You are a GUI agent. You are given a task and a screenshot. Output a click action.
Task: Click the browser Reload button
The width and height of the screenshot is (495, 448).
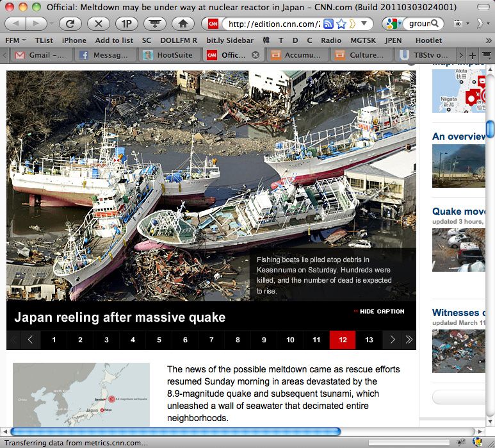[x=70, y=24]
